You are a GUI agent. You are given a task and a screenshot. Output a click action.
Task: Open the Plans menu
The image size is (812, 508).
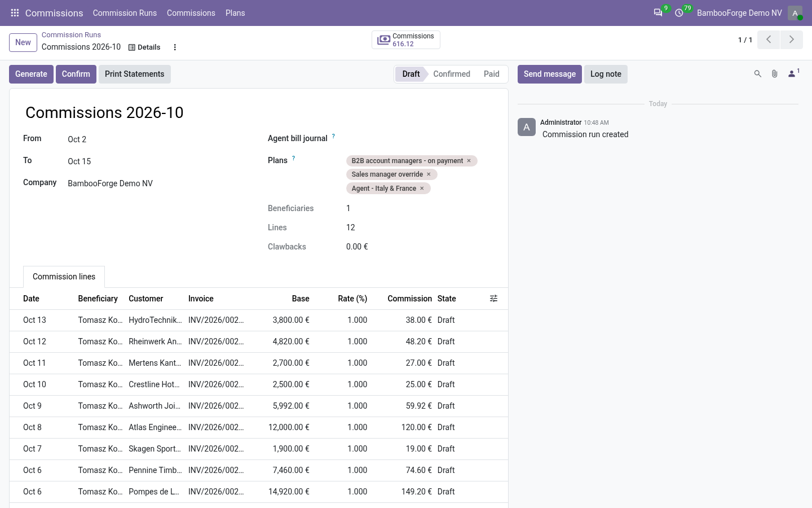[235, 13]
